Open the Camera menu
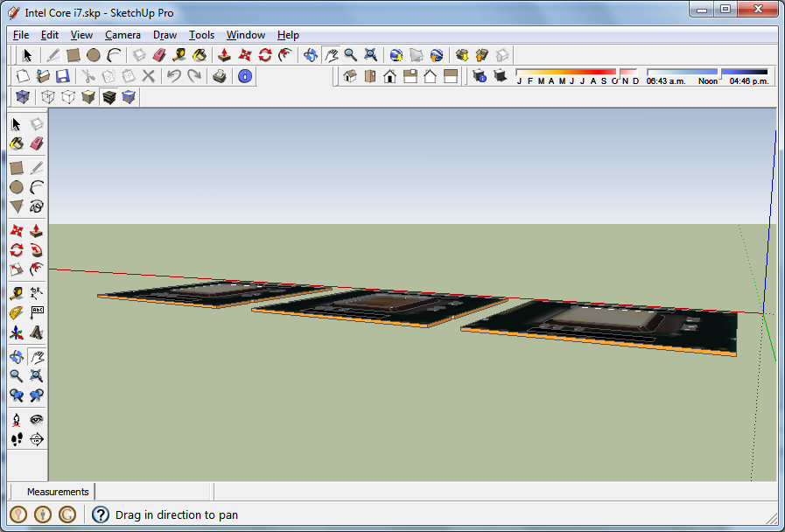The image size is (785, 532). 123,35
